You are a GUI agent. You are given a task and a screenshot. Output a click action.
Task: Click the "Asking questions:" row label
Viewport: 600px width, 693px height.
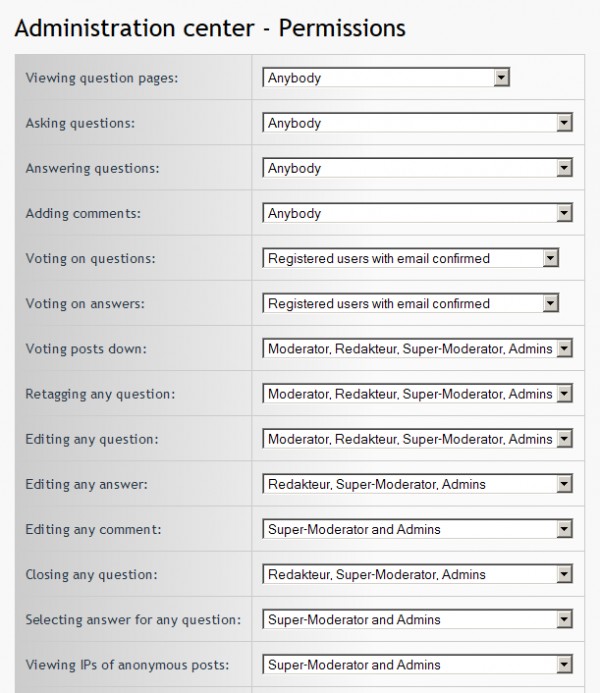pos(81,123)
